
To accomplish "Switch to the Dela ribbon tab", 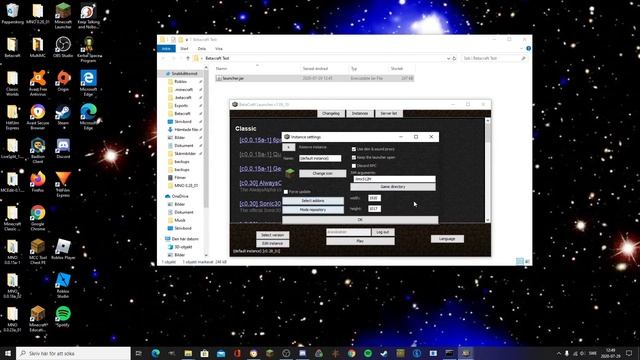I will point(202,49).
